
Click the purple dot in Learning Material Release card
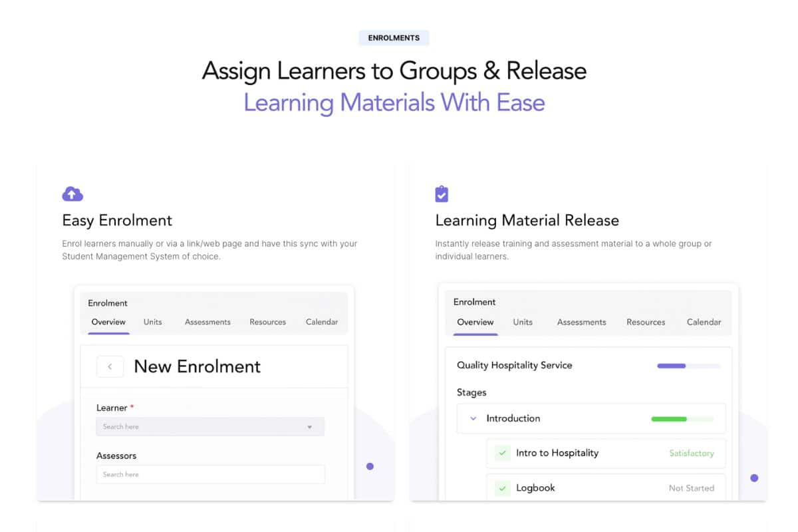(x=754, y=477)
